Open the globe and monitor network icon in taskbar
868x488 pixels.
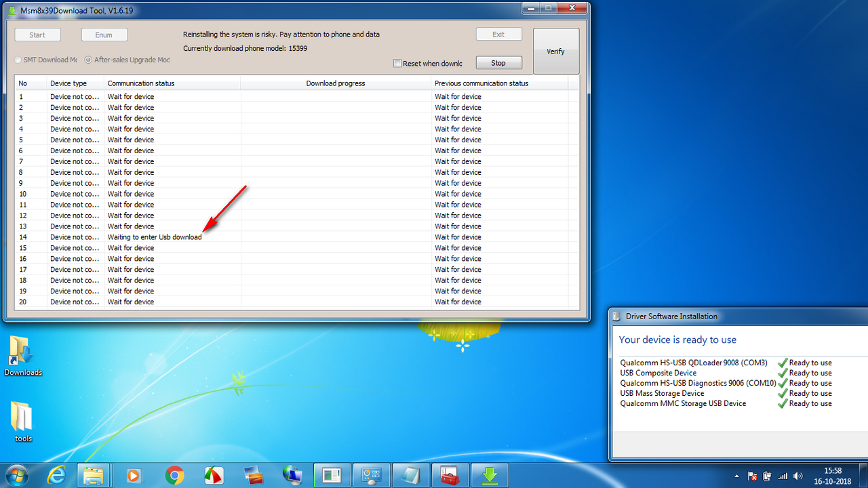(x=292, y=476)
